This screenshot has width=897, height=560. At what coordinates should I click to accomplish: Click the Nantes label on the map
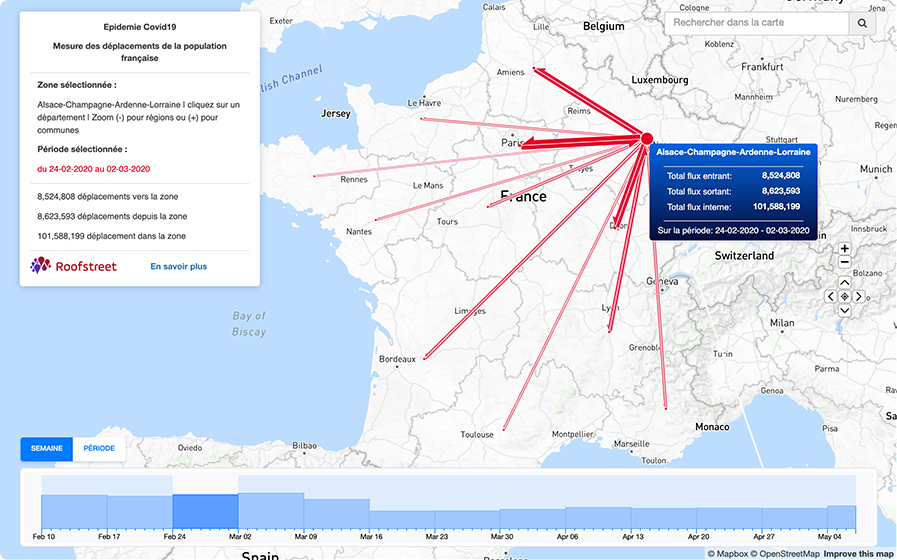coord(359,232)
